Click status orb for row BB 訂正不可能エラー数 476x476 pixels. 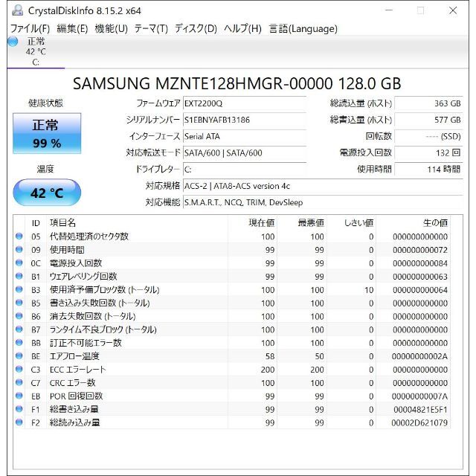(x=19, y=342)
